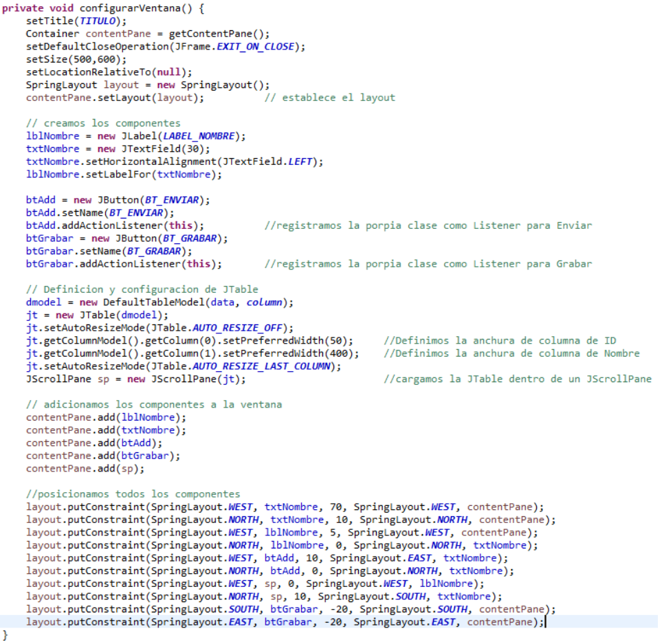Click AUTO_RESIZE_LAST_COLUMN constant
662x644 pixels.
tap(261, 366)
